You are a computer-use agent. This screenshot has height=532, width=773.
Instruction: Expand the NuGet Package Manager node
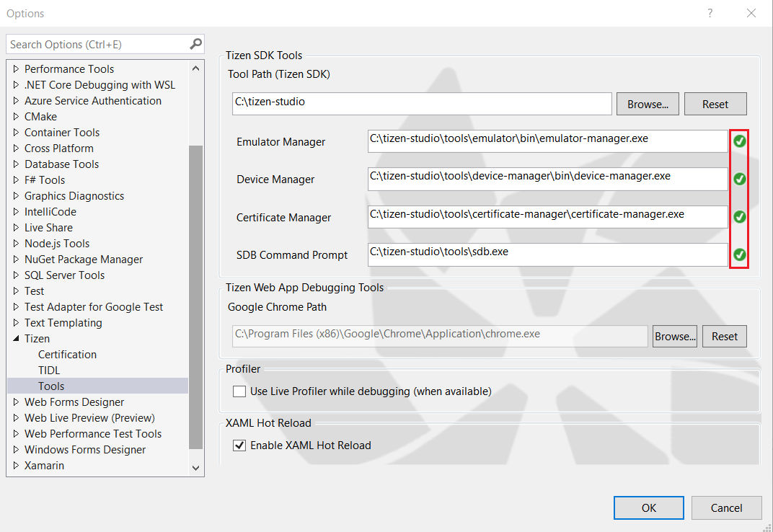(16, 259)
